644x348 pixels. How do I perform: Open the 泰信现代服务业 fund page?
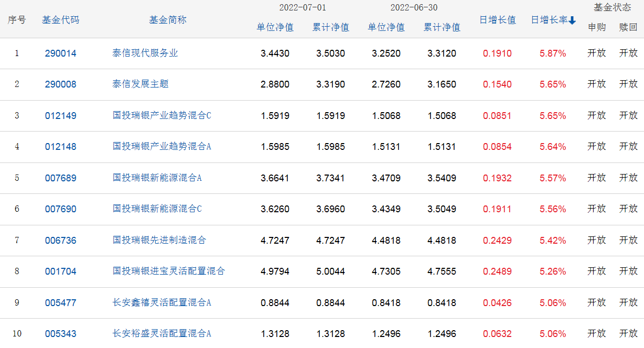[x=145, y=53]
